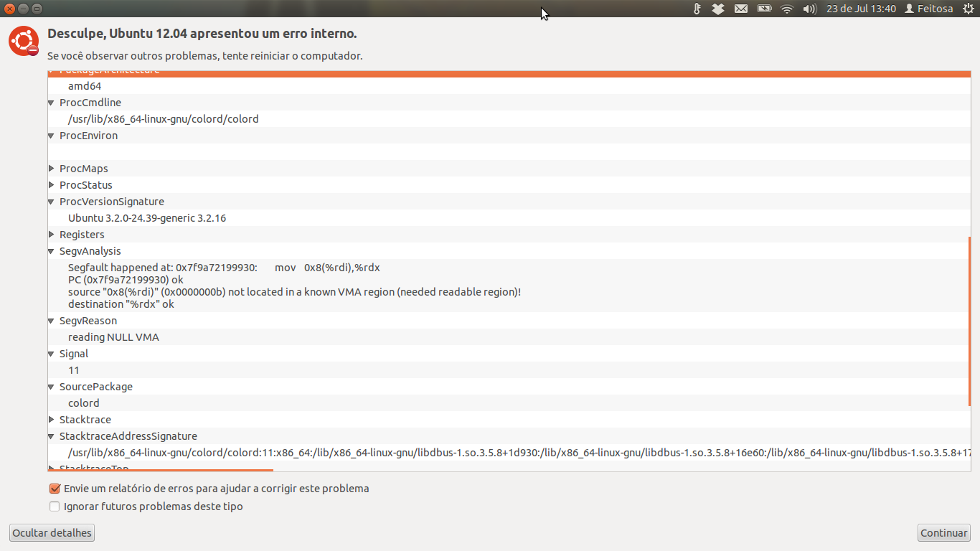Viewport: 980px width, 551px height.
Task: Collapse the ProcEnviron entry
Action: coord(52,136)
